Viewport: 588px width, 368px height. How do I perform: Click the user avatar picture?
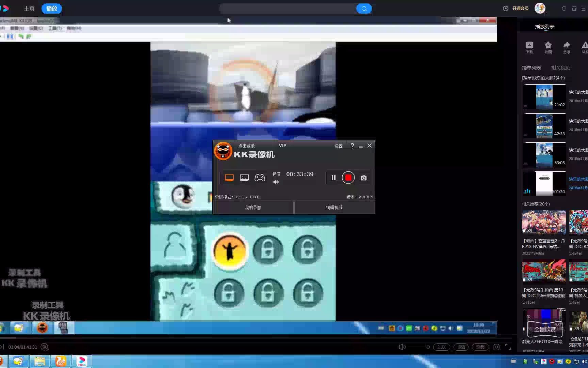tap(540, 8)
